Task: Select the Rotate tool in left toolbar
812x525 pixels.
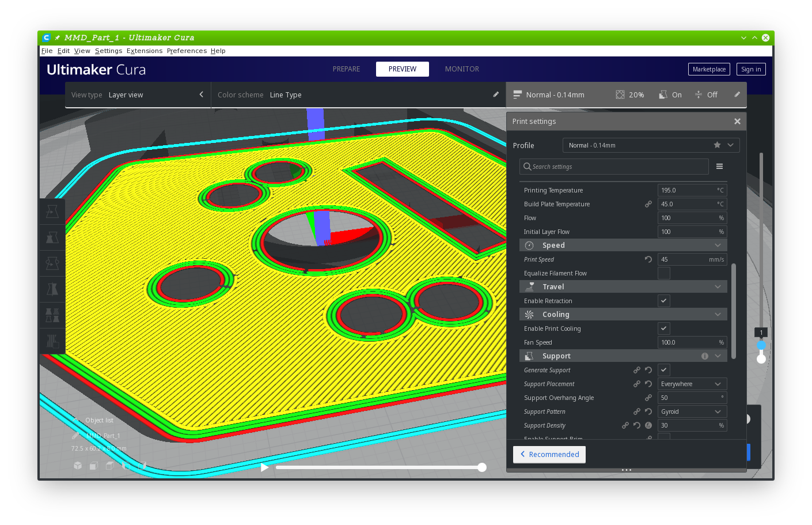Action: click(x=52, y=263)
